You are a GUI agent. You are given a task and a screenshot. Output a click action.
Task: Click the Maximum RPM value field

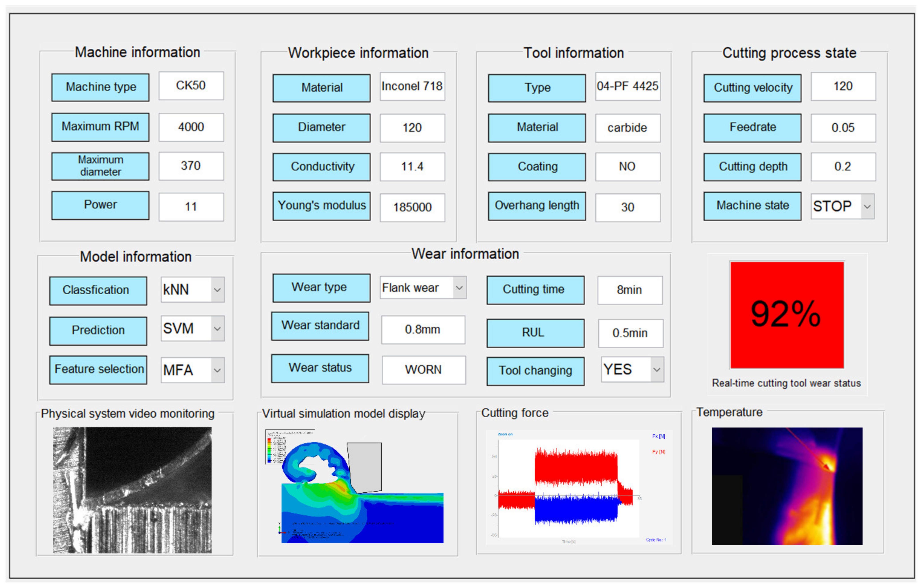(191, 127)
